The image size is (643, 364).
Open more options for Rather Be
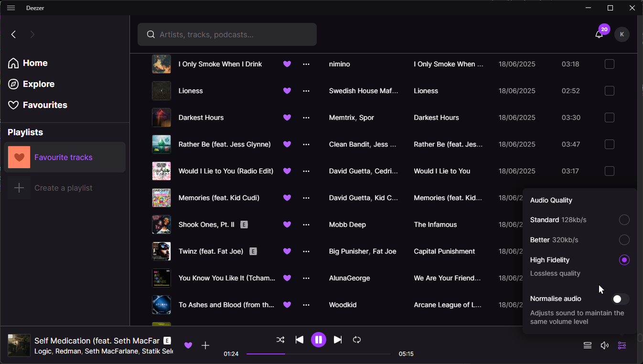coord(306,144)
